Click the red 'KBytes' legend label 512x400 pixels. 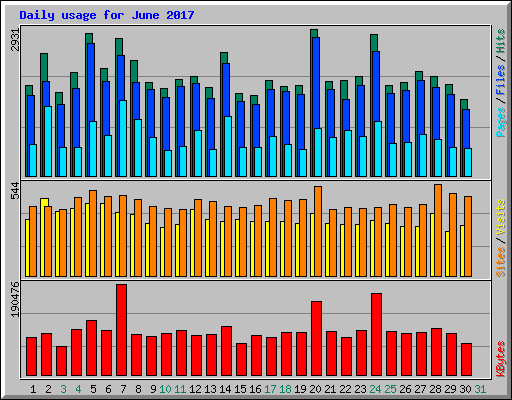coord(501,359)
